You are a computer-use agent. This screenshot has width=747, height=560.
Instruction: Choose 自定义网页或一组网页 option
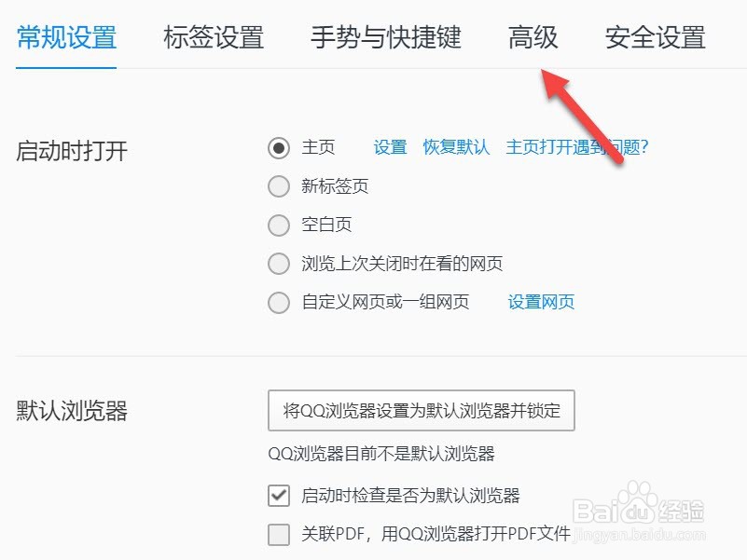click(x=278, y=302)
